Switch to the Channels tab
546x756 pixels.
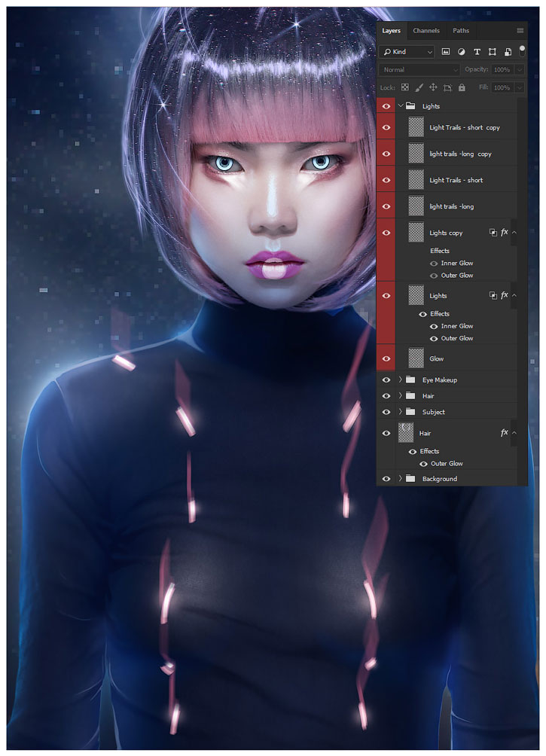pyautogui.click(x=426, y=31)
